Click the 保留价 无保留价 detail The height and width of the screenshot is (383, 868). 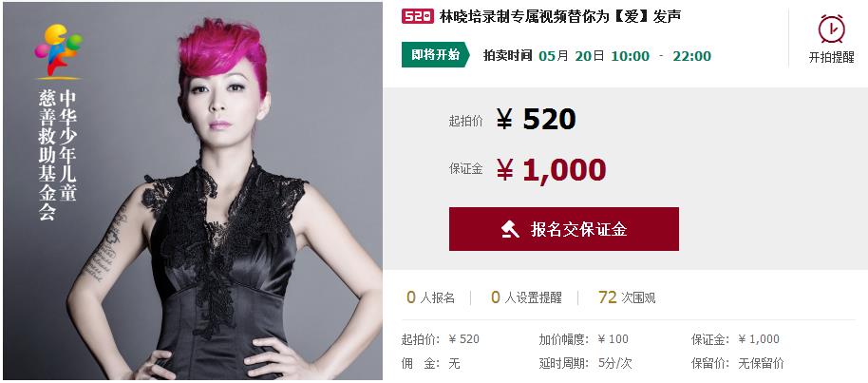point(738,364)
